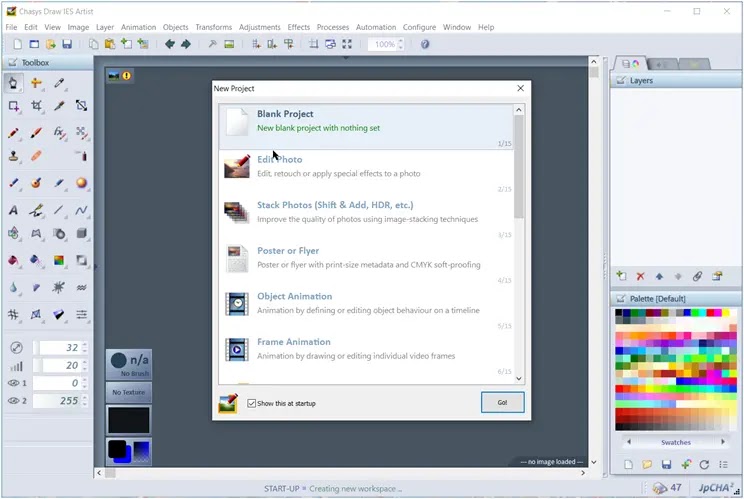Select the eraser tool in Toolbox

36,156
